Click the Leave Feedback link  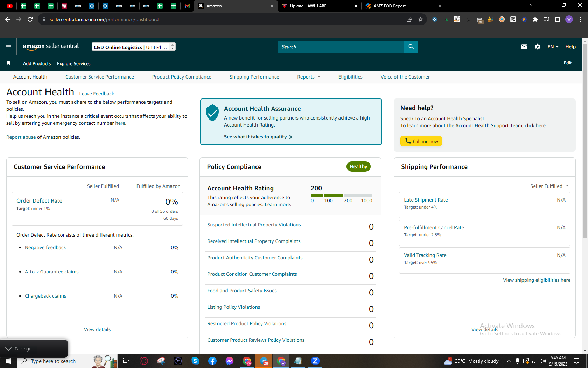point(97,94)
